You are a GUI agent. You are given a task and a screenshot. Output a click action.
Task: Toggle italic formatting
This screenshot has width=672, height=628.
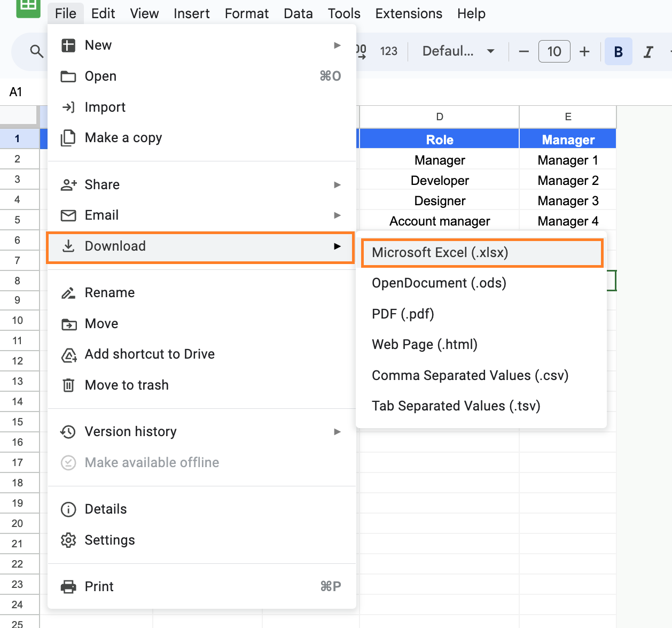[648, 51]
